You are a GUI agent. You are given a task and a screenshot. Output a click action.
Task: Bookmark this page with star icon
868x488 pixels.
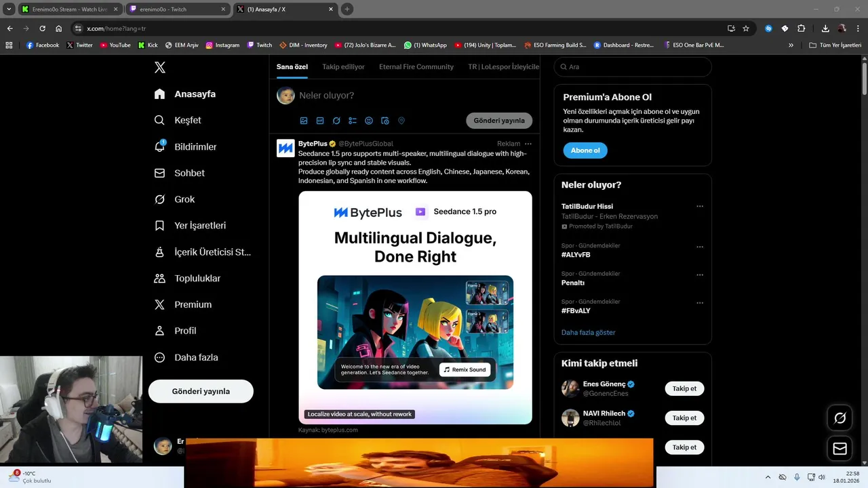746,28
